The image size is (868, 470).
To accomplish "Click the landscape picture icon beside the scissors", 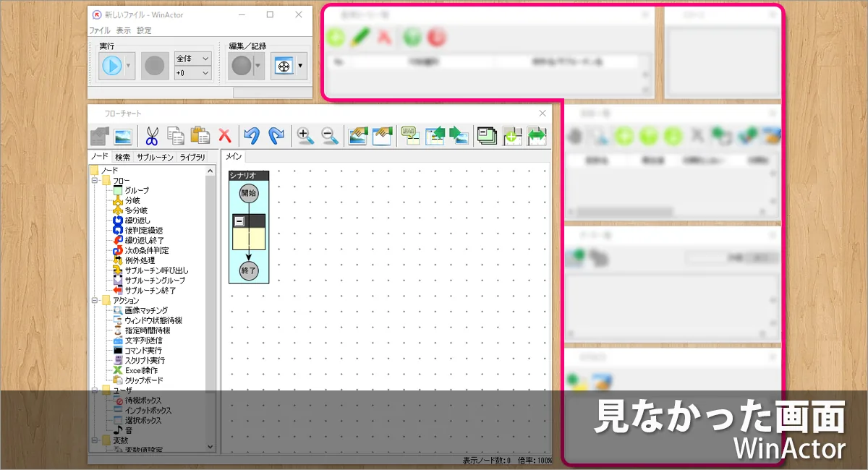I will pos(122,135).
